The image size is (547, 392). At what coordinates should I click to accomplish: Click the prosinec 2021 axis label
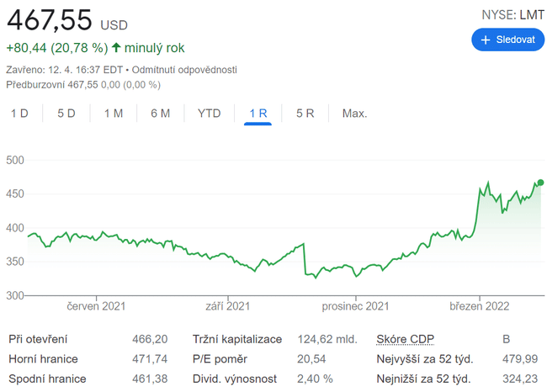tap(356, 307)
